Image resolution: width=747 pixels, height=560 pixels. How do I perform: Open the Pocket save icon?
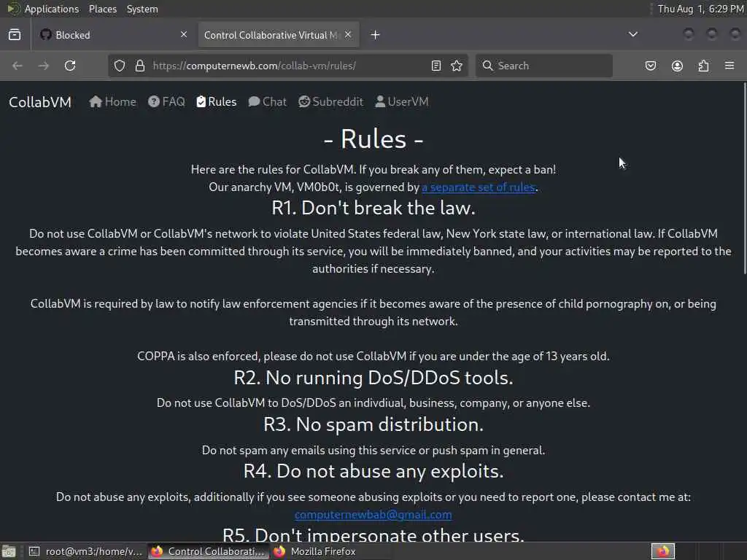[x=650, y=66]
